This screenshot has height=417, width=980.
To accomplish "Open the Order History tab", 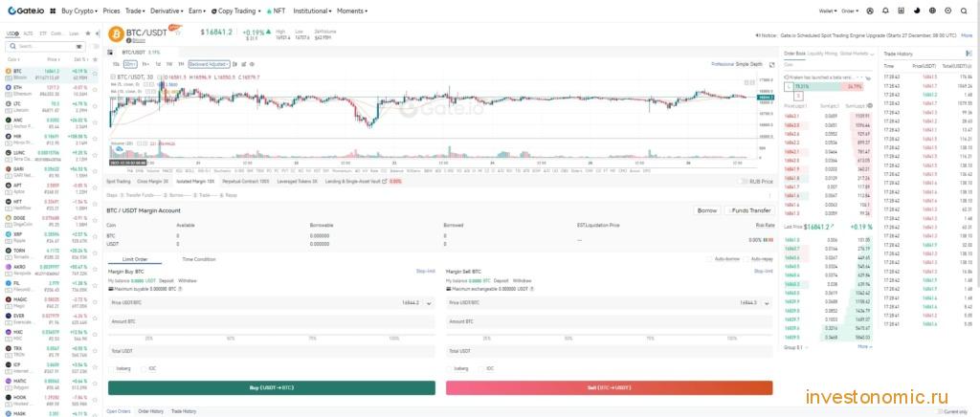I will (150, 411).
